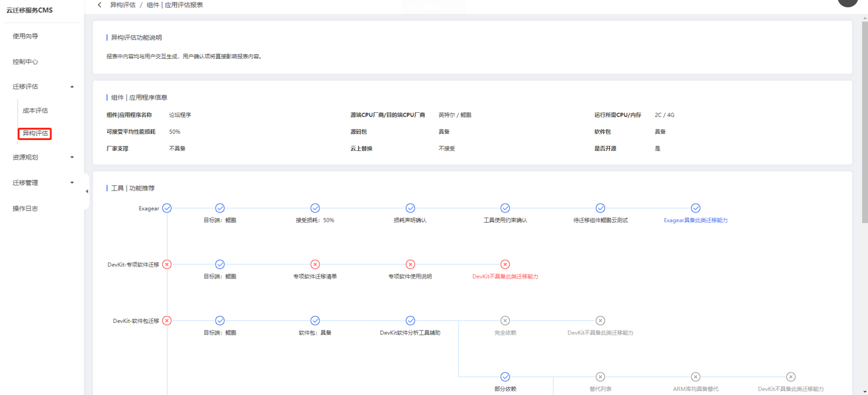
Task: Click the 部分依赖 checkmark node
Action: point(505,377)
